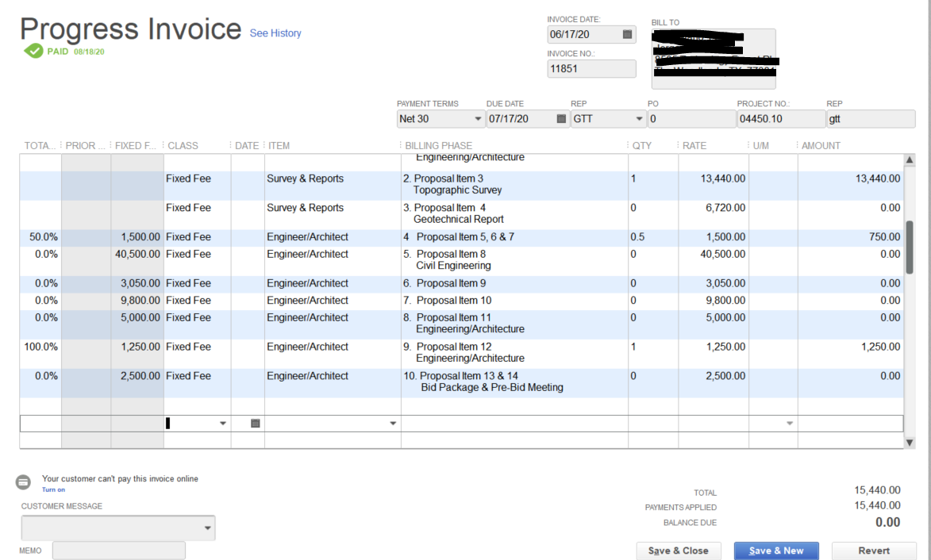Open the REP dropdown showing GTT
This screenshot has height=560, width=931.
(x=639, y=119)
